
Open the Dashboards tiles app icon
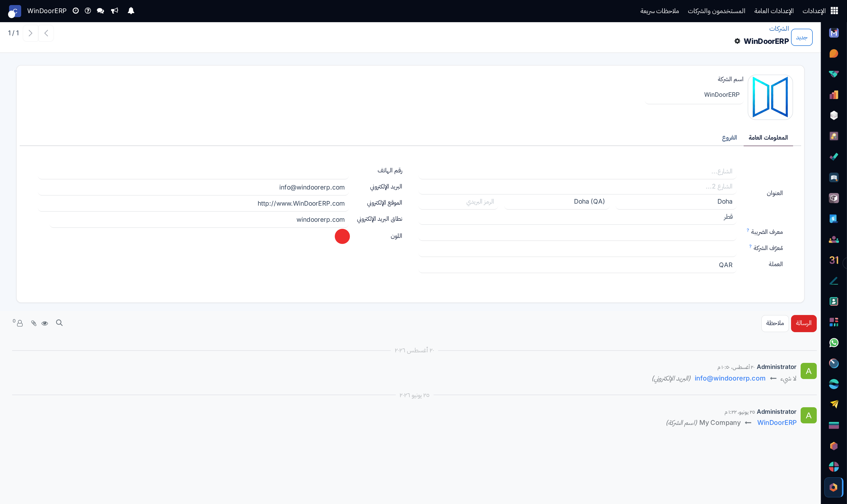834,322
